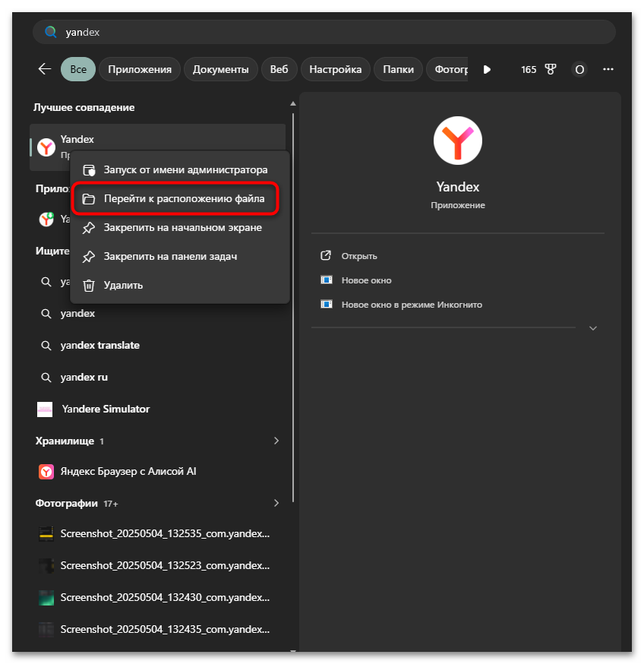The height and width of the screenshot is (664, 644).
Task: Expand the Фотографии section arrow
Action: pos(276,503)
